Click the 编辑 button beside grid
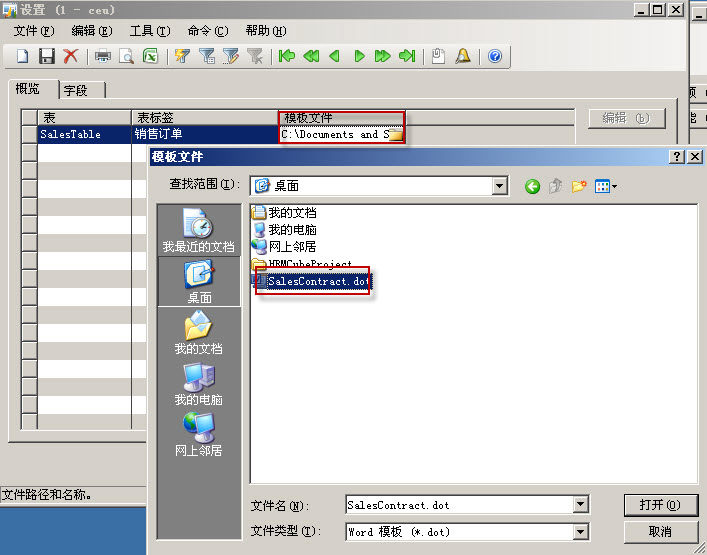Viewport: 707px width, 555px height. 626,118
